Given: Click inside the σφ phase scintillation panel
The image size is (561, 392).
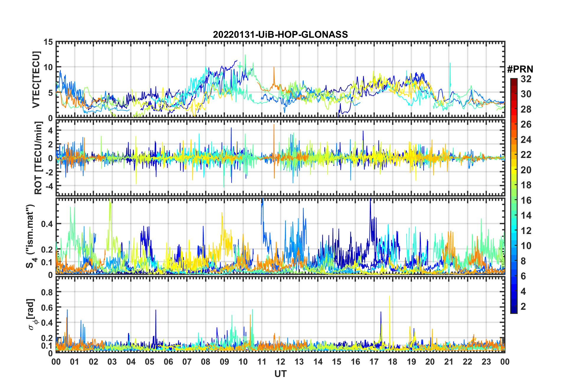Looking at the screenshot, I should (x=280, y=314).
